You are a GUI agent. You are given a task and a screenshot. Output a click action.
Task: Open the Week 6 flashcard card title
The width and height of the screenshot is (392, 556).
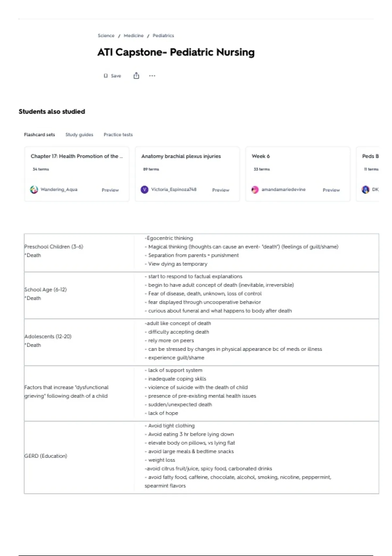[261, 156]
